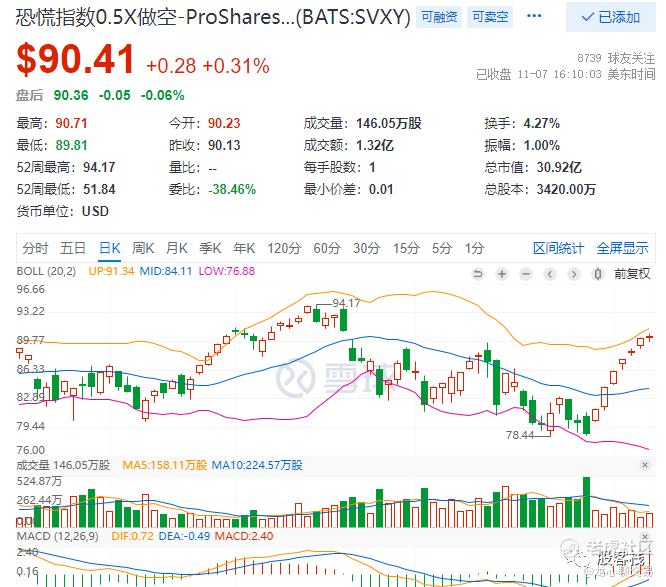Switch to the 60分 minute chart

pos(327,248)
